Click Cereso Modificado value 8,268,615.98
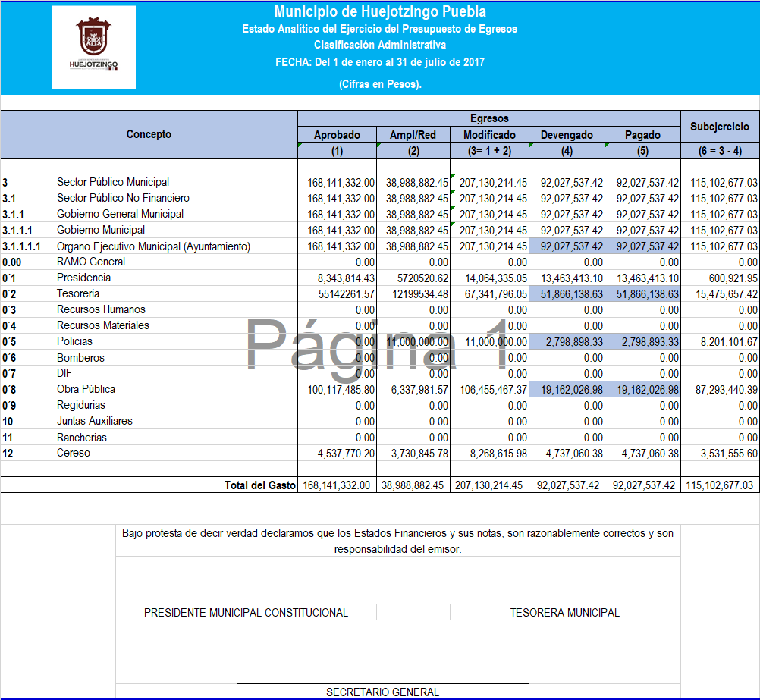 pyautogui.click(x=499, y=454)
